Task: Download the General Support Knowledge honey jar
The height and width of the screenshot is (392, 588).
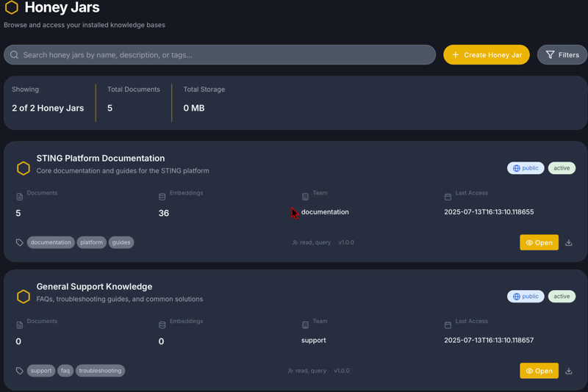Action: (569, 371)
